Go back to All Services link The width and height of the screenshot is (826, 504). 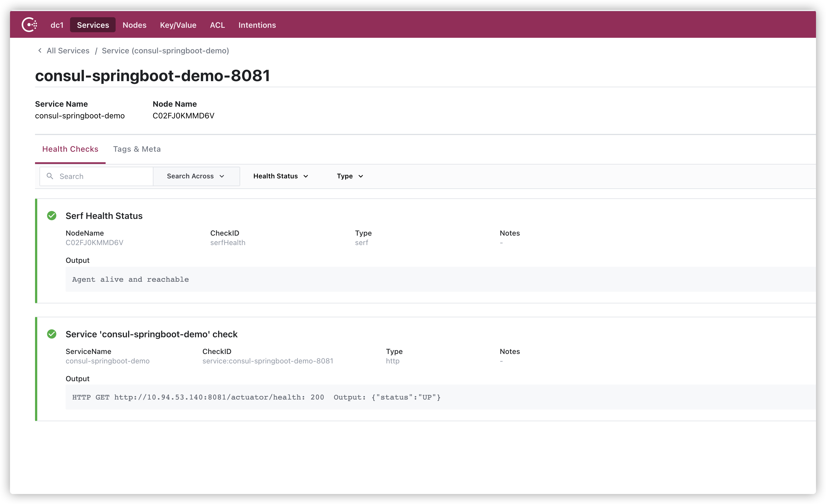coord(68,51)
